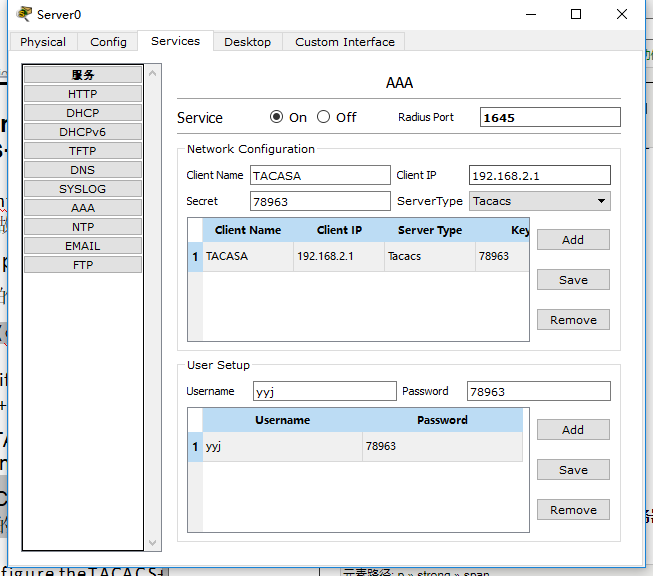Click the Username column header
The image size is (653, 576).
282,420
